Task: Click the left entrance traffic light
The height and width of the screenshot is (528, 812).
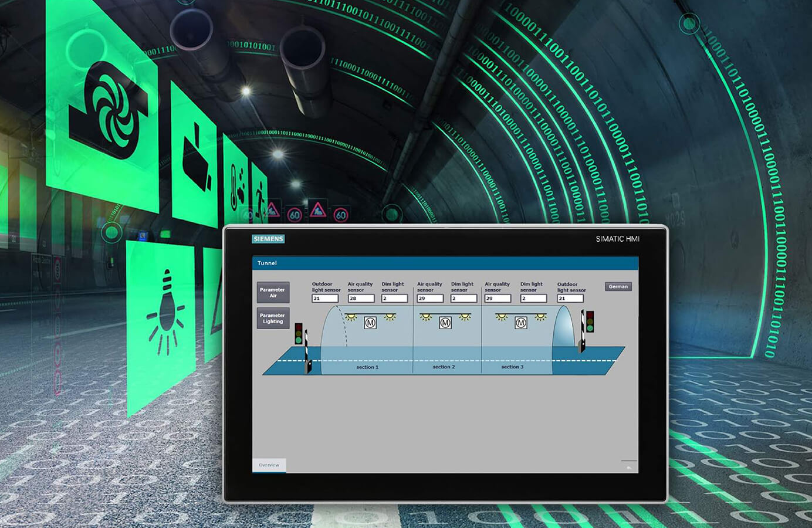Action: point(299,334)
